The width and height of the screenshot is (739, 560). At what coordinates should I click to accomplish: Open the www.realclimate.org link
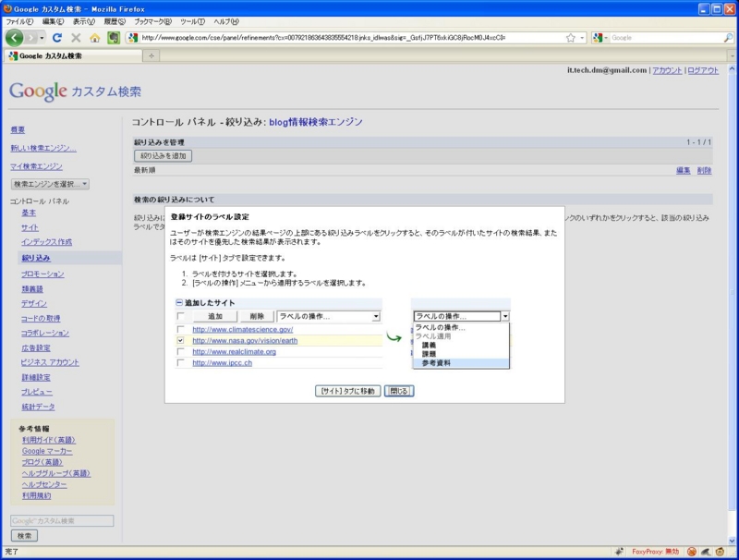[x=235, y=352]
